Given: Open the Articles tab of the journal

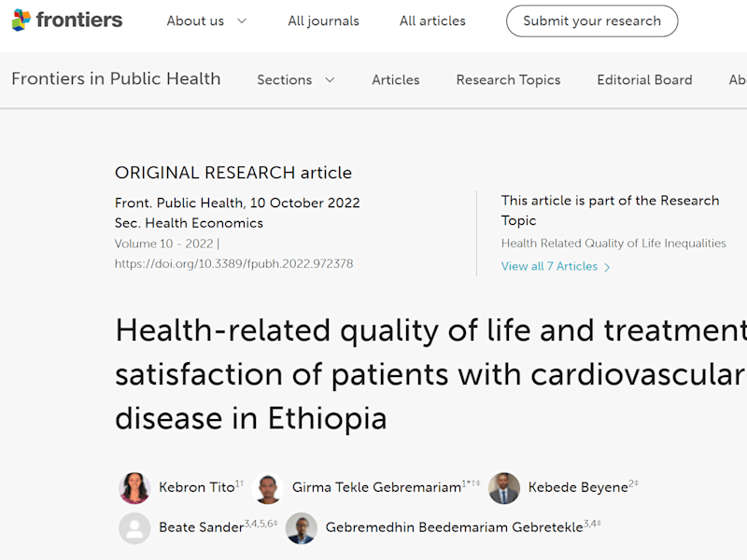Looking at the screenshot, I should (x=395, y=79).
